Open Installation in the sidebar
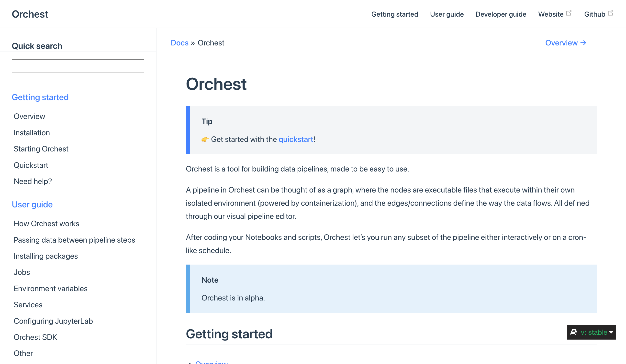The height and width of the screenshot is (364, 626). pyautogui.click(x=32, y=133)
